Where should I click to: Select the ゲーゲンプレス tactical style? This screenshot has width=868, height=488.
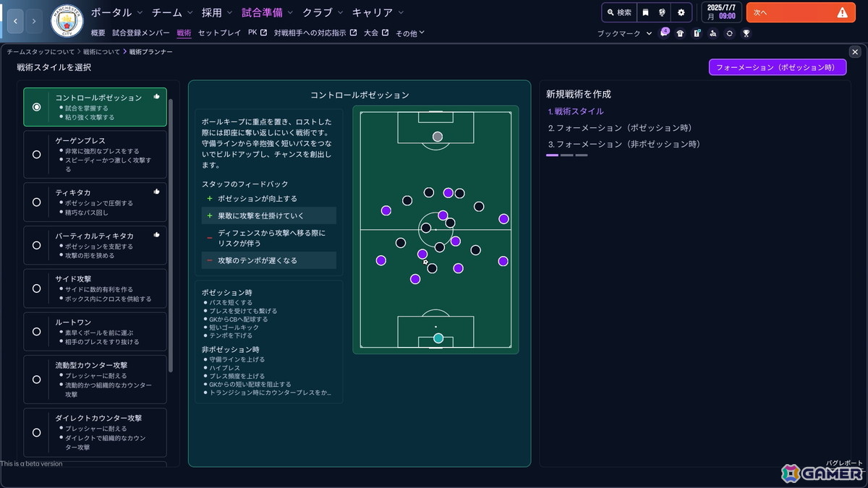tap(95, 154)
